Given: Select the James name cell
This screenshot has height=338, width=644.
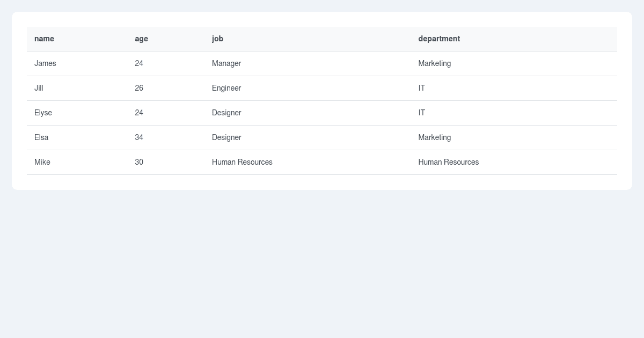Looking at the screenshot, I should coord(77,63).
